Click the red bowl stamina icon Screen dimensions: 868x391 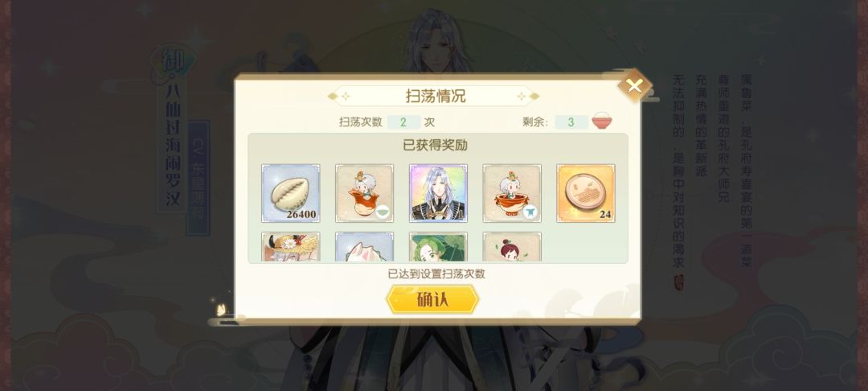602,121
